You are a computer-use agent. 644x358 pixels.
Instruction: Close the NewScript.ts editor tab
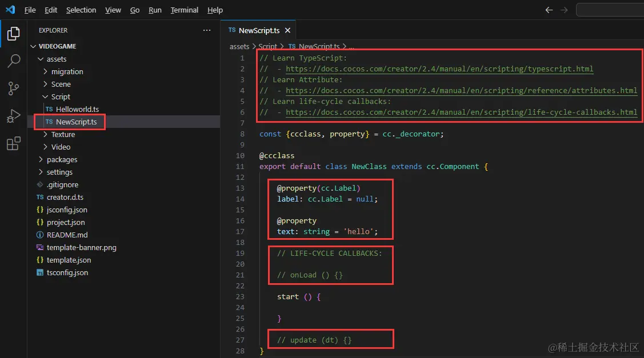pyautogui.click(x=287, y=30)
